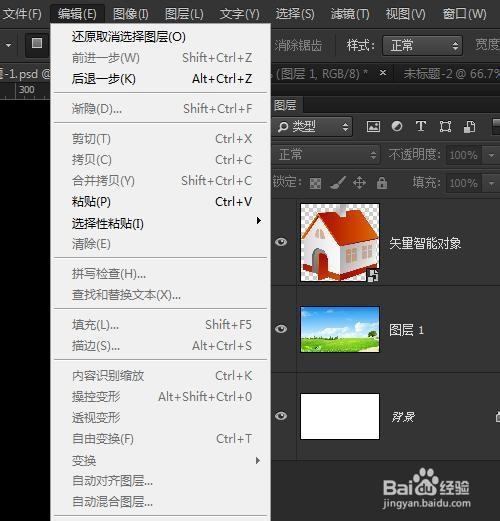Choose 自由变换(F) menu entry
The width and height of the screenshot is (500, 521).
click(x=161, y=439)
